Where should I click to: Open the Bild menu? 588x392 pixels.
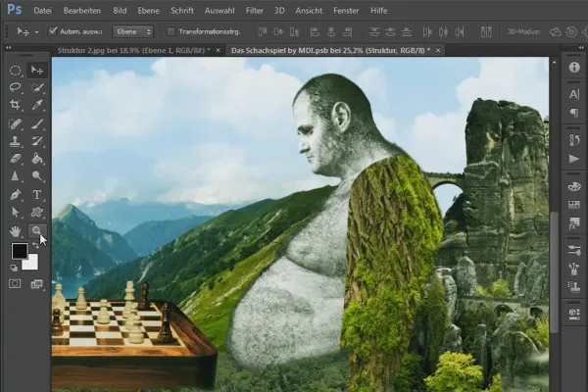[x=120, y=11]
